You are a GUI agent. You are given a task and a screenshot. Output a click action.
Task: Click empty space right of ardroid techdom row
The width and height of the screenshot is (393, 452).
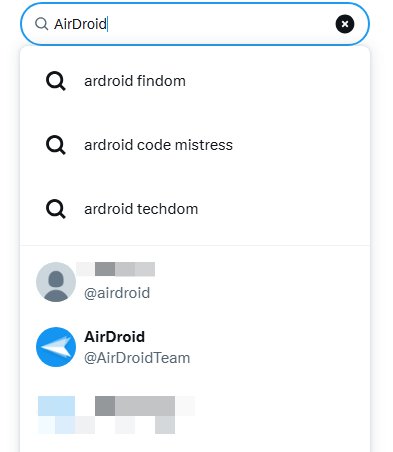pyautogui.click(x=283, y=209)
